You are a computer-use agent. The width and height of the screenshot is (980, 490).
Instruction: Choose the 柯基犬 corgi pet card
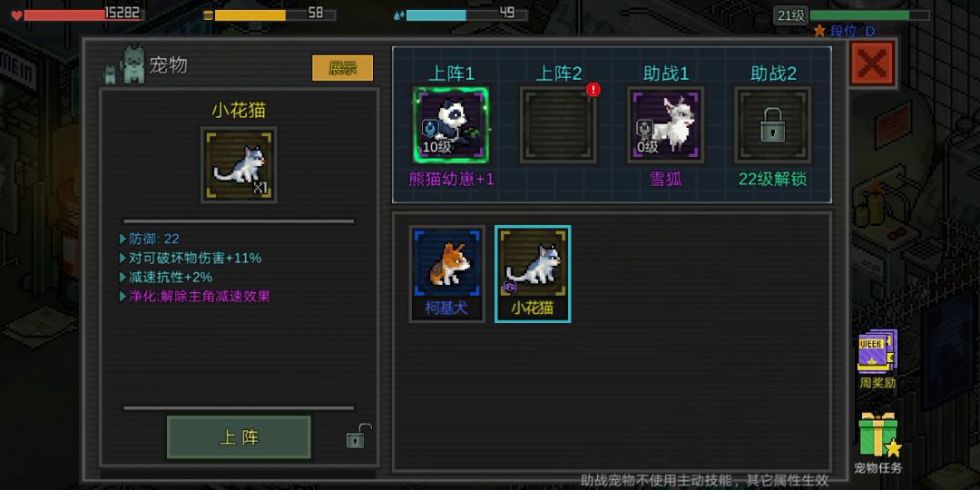click(446, 274)
